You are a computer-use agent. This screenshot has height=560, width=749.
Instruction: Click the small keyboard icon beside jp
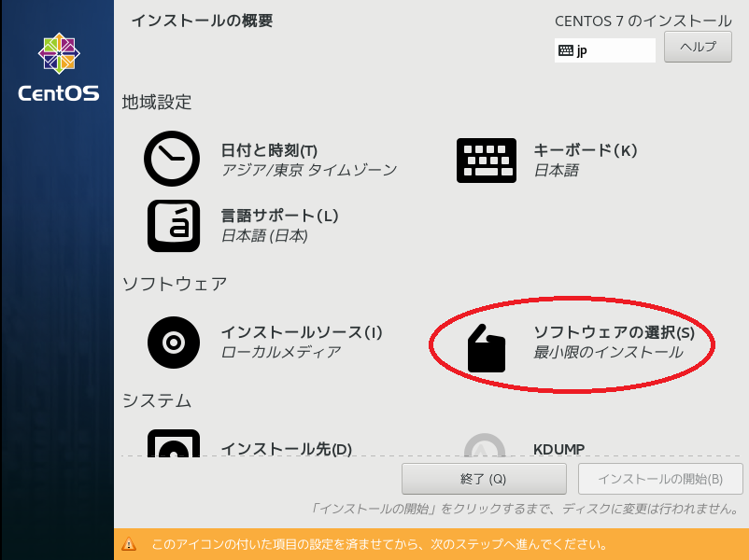click(566, 50)
